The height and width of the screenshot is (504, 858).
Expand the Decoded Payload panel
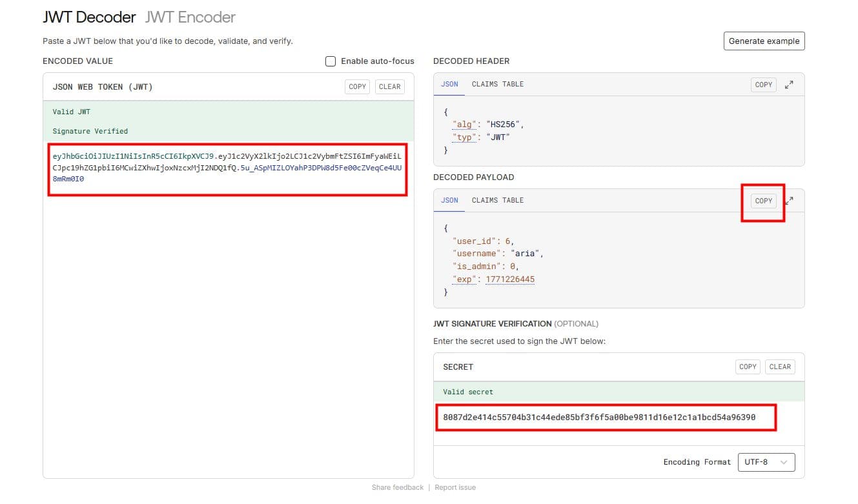(x=789, y=201)
